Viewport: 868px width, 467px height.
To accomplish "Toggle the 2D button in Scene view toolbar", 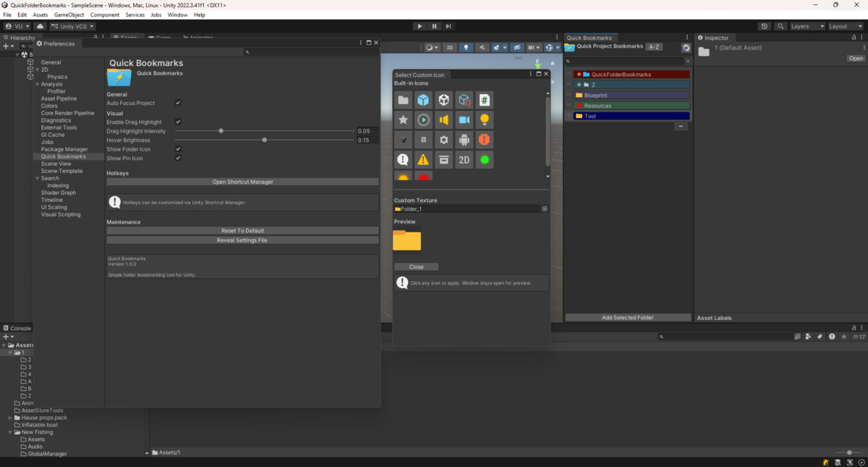I will (449, 48).
